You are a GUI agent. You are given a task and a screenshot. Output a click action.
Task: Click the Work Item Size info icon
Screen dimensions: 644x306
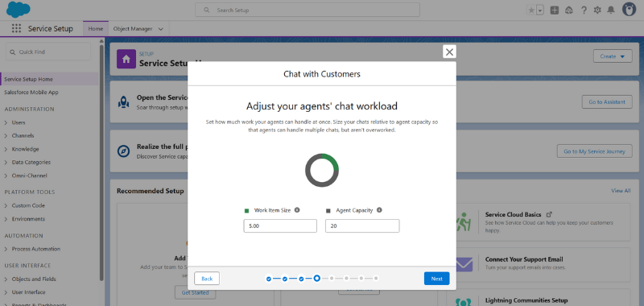[x=297, y=210]
